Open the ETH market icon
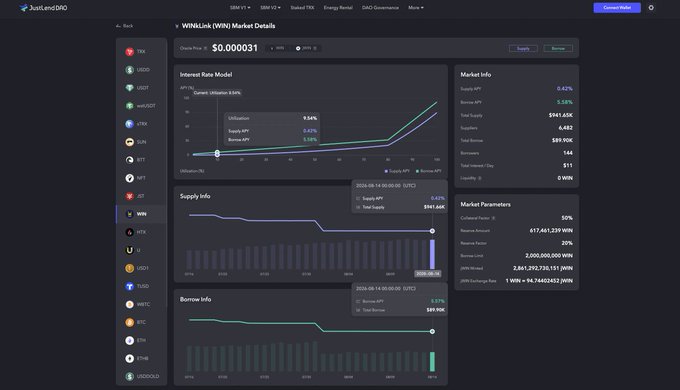Screen dimensions: 680x390 [129, 341]
